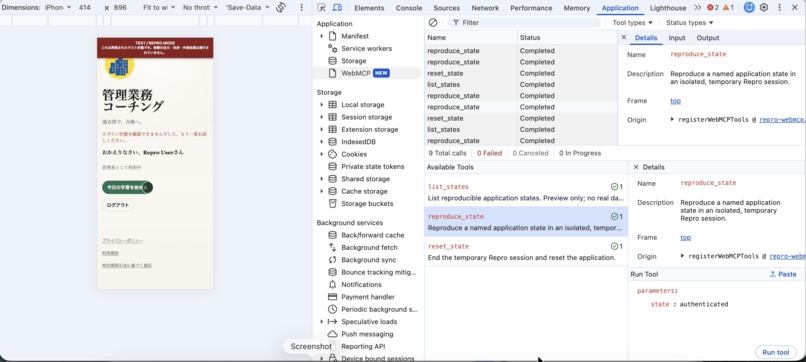This screenshot has width=806, height=362.
Task: Expand the Manifest tree item
Action: 322,36
